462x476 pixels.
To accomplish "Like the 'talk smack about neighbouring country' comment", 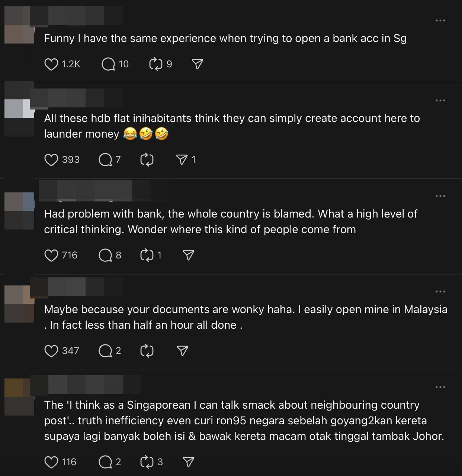I will 51,462.
